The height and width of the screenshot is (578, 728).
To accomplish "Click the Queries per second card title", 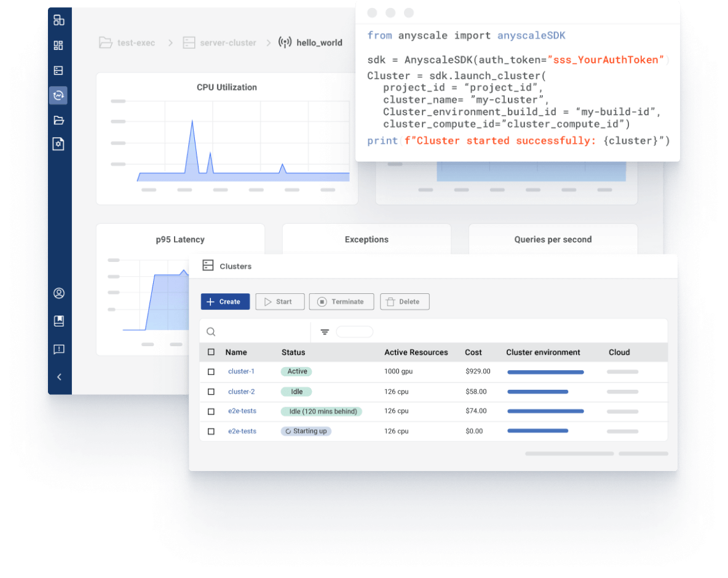I will click(x=553, y=240).
